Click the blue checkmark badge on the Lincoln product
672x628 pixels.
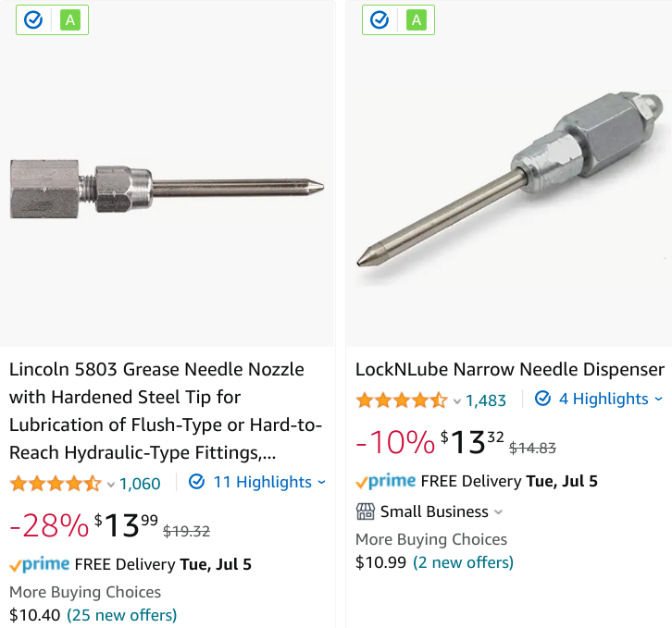[x=33, y=19]
